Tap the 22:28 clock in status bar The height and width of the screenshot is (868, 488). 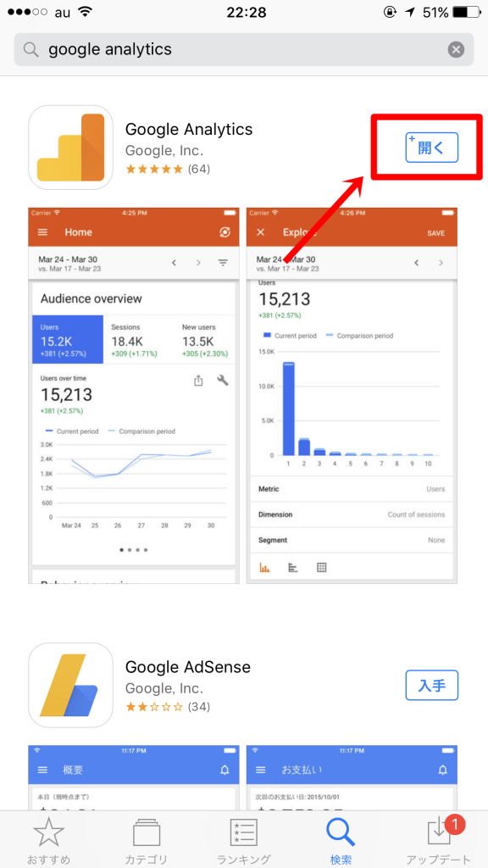point(247,12)
